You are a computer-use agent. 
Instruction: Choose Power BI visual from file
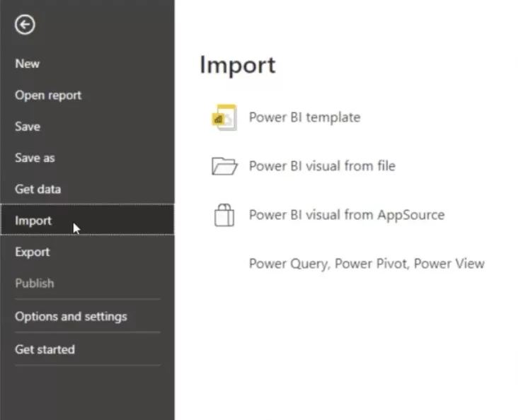click(x=322, y=166)
